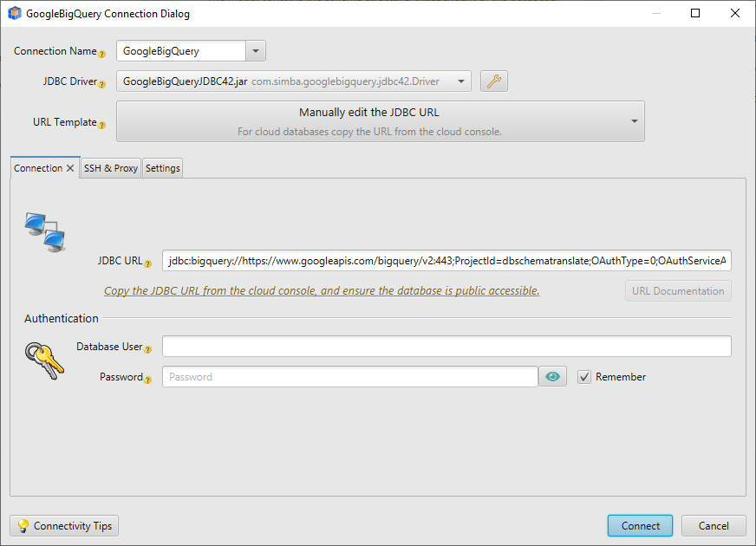Open help icon next to Password field

147,380
